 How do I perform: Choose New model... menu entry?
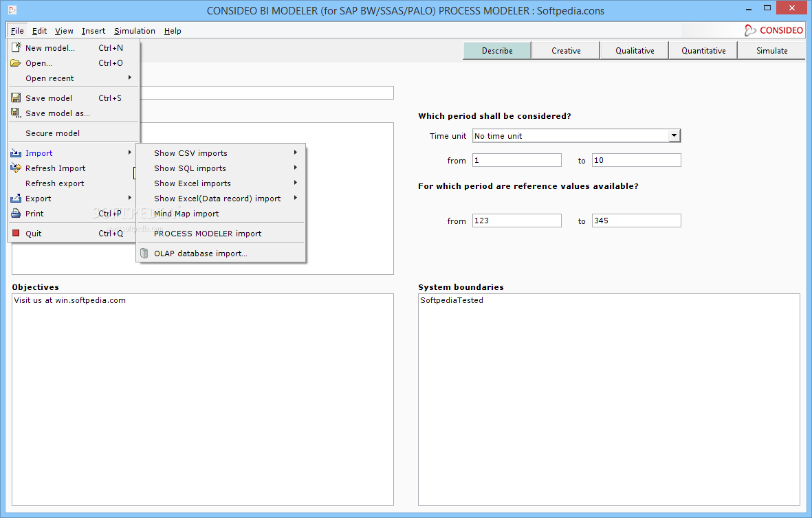tap(74, 47)
